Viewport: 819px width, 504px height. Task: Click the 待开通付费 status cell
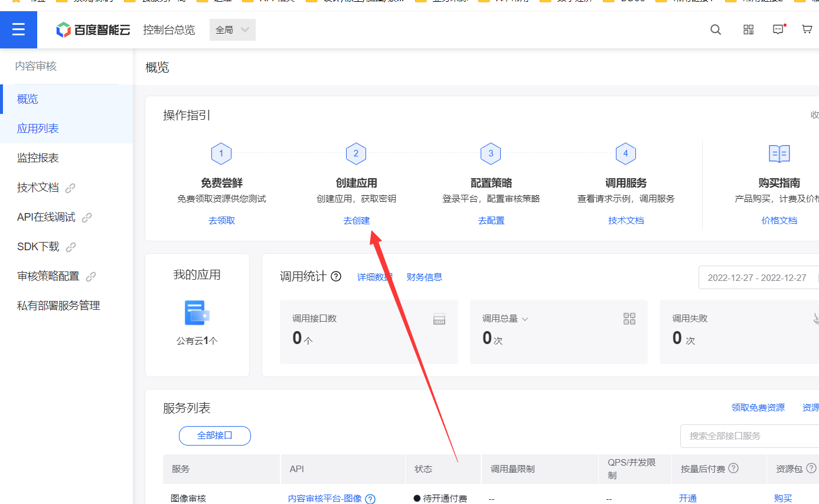click(441, 499)
